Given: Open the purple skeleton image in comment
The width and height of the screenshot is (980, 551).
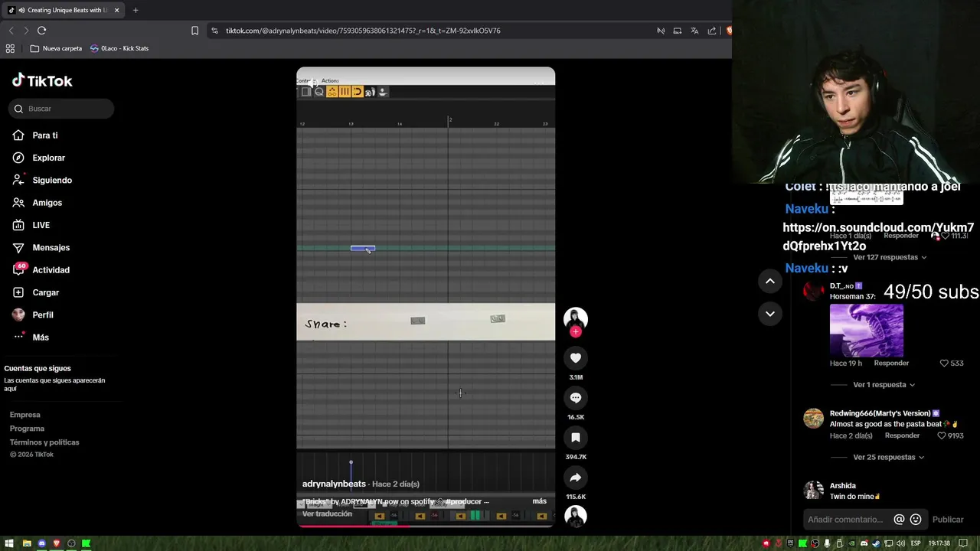Looking at the screenshot, I should pos(867,331).
